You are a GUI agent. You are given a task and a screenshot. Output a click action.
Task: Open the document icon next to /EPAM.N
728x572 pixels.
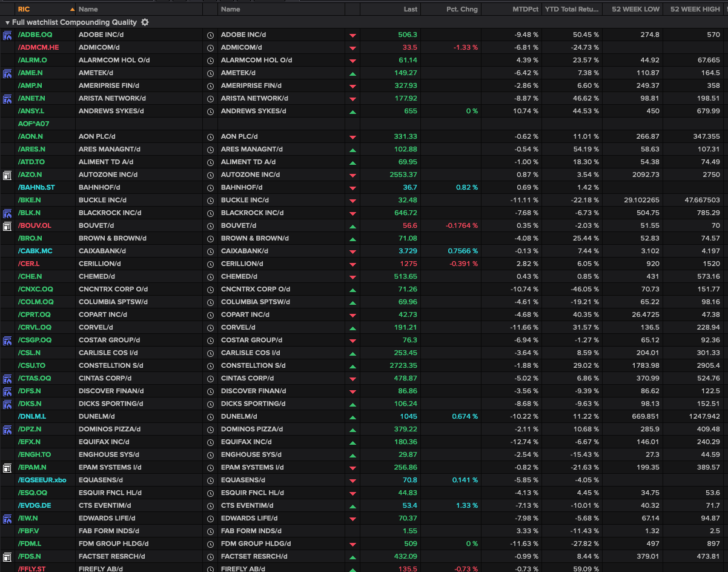8,467
